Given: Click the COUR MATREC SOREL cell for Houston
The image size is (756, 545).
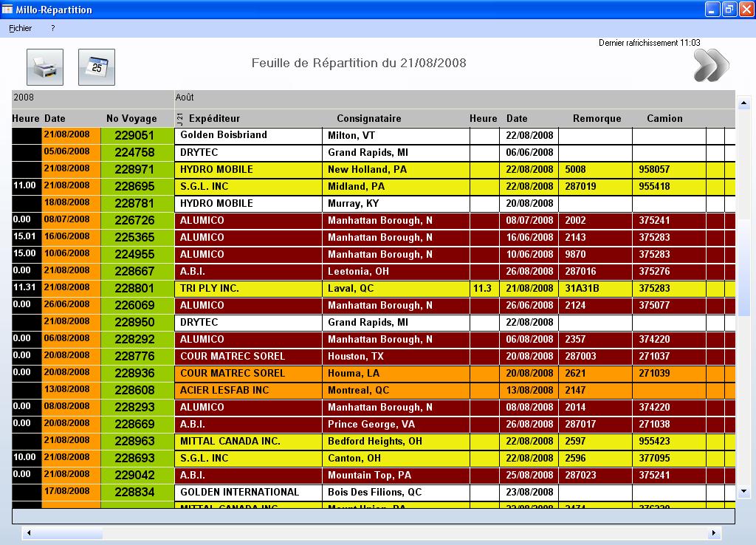Looking at the screenshot, I should tap(248, 357).
